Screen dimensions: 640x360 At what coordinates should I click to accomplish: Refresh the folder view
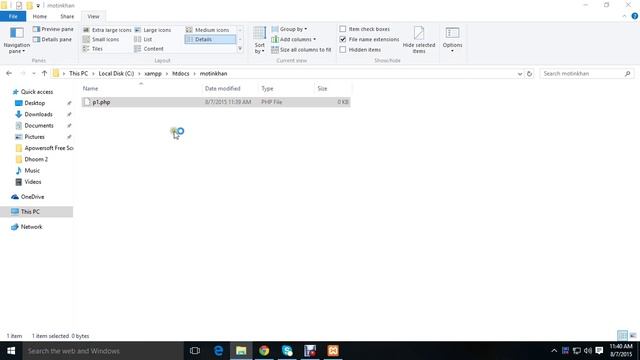point(529,74)
